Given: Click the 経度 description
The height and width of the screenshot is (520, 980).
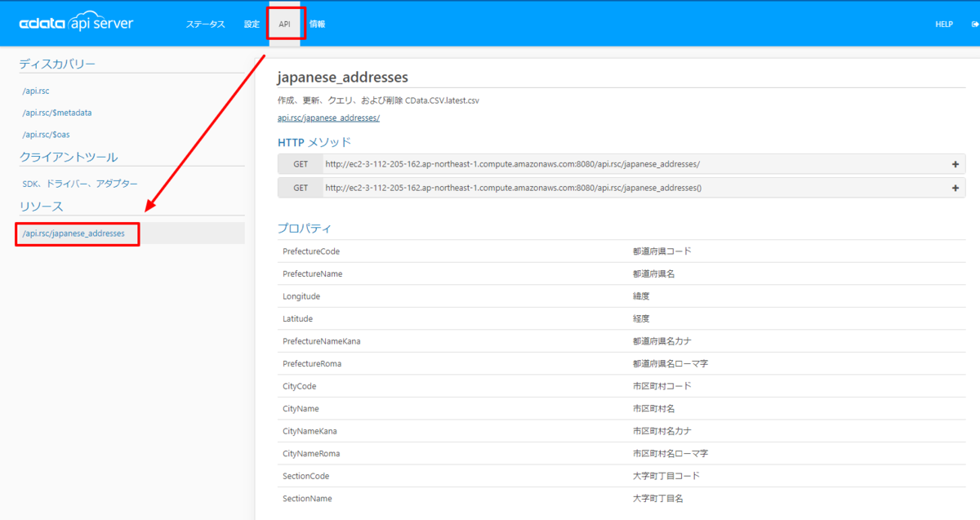Looking at the screenshot, I should pos(641,319).
